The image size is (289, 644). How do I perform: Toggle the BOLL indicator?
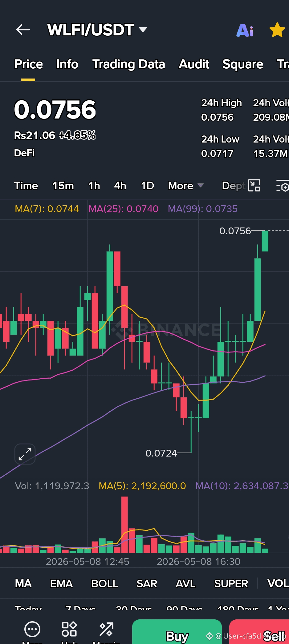[105, 583]
